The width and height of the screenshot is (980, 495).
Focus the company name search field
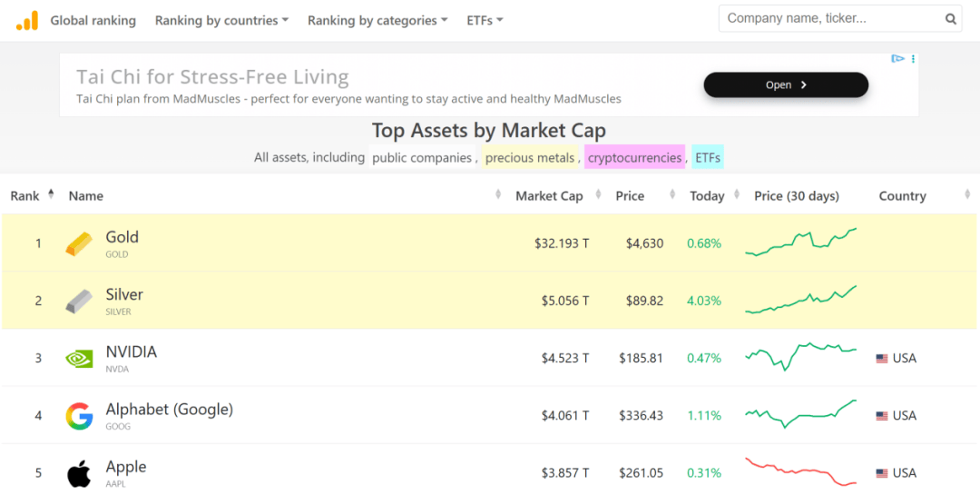[830, 19]
